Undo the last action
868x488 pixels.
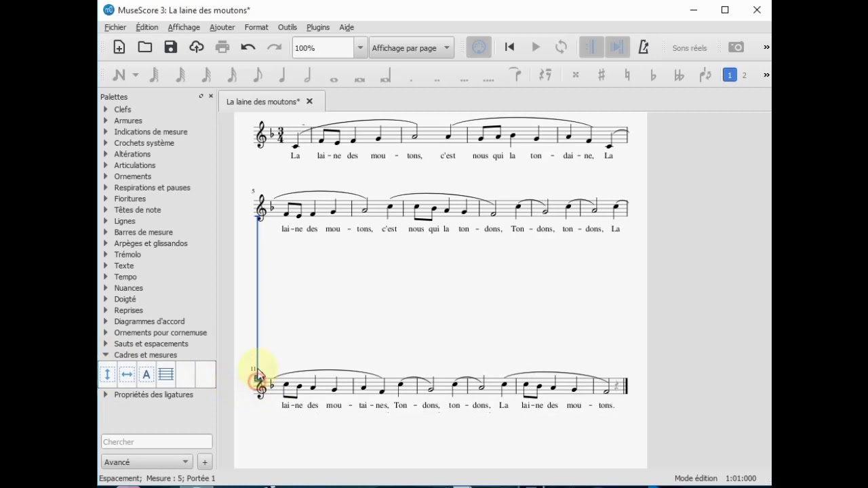point(248,47)
